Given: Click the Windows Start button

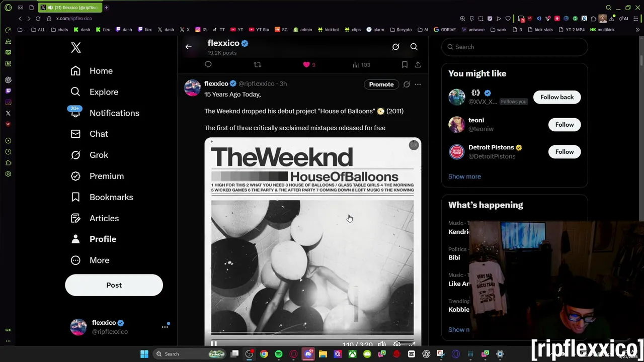Looking at the screenshot, I should point(144,354).
